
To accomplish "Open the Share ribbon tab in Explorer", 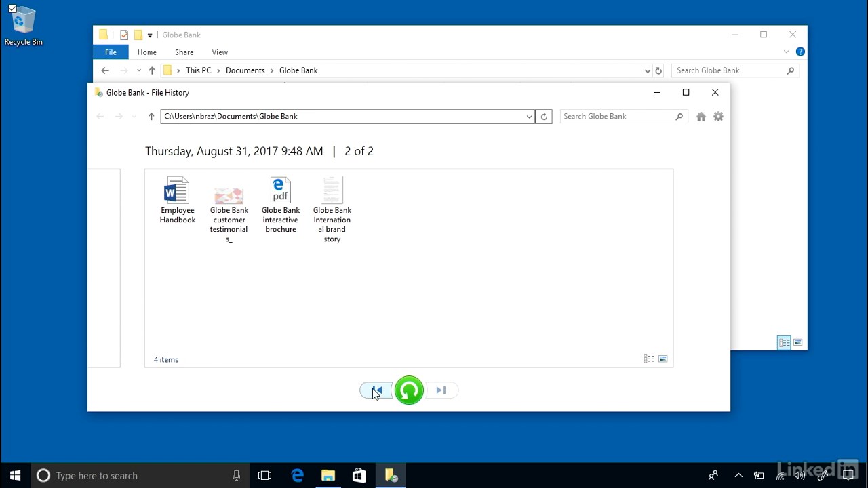I will [184, 52].
